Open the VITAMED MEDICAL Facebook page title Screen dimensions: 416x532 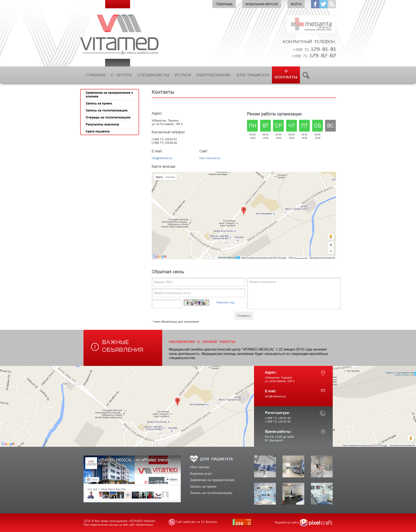click(x=135, y=460)
